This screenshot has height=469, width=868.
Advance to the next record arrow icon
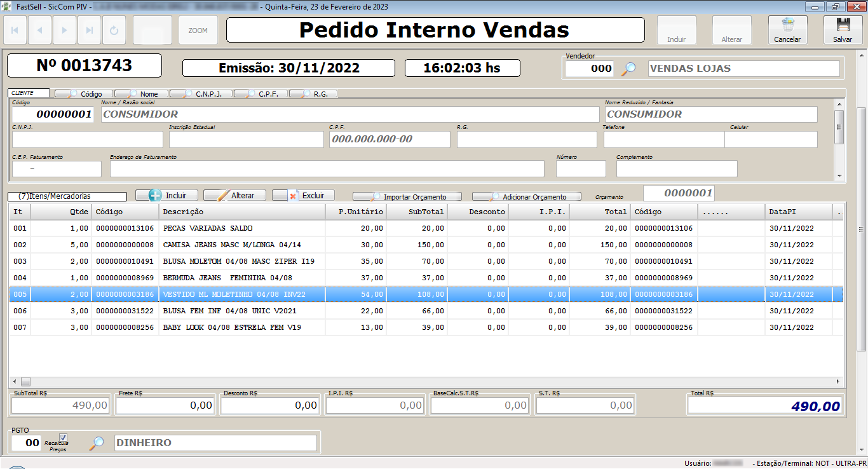(x=64, y=30)
